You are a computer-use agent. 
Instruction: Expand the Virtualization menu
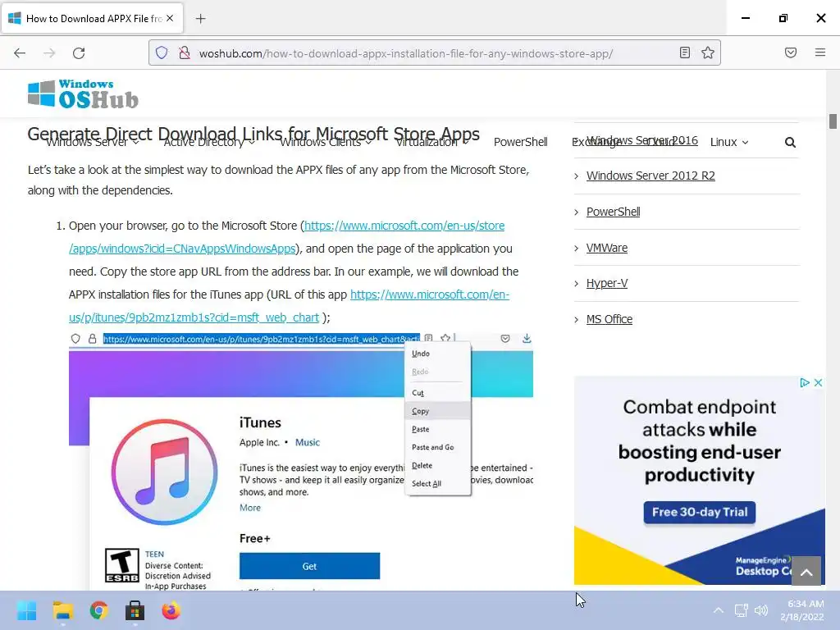(432, 142)
